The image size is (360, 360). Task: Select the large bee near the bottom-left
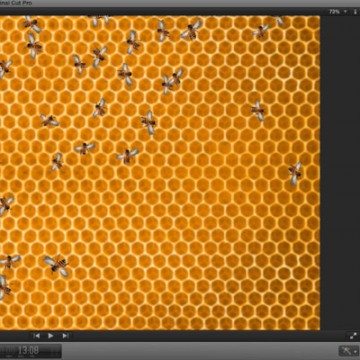point(57,265)
